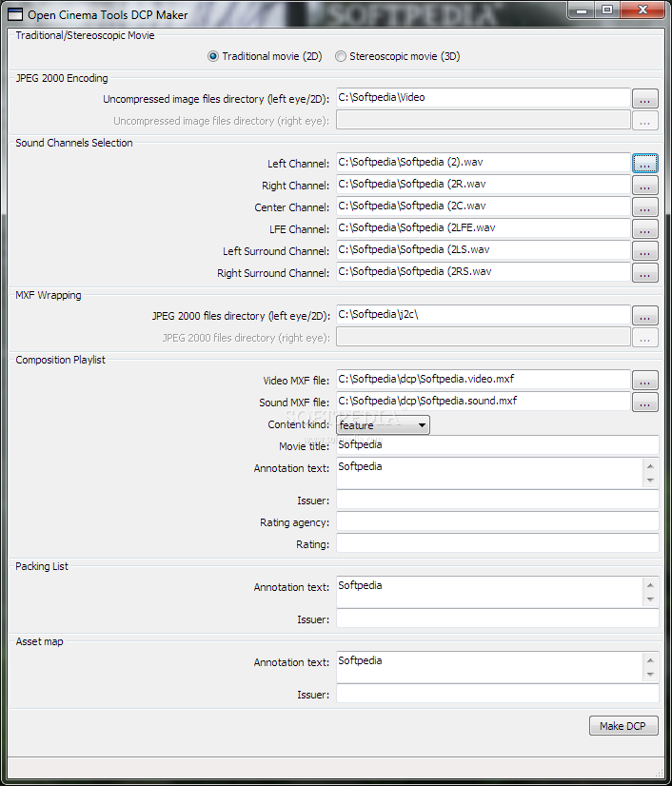Click the Make DCP button
This screenshot has height=786, width=672.
click(623, 726)
